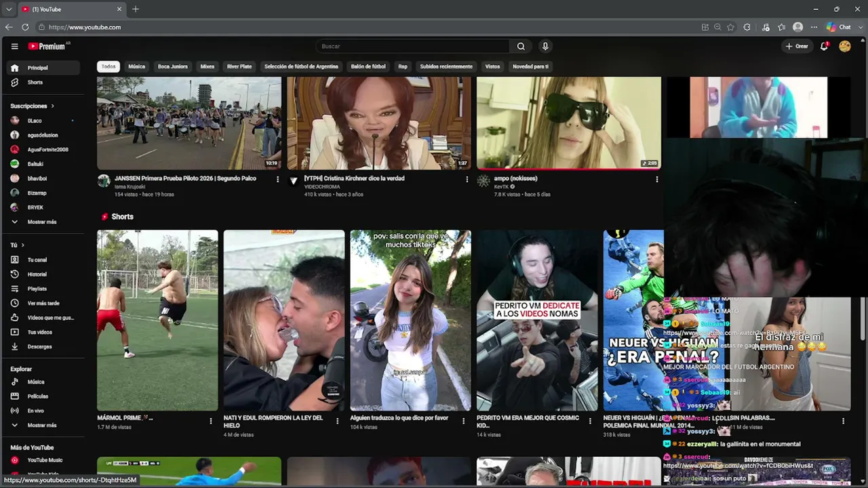
Task: Go to Principal in the sidebar
Action: (42, 68)
